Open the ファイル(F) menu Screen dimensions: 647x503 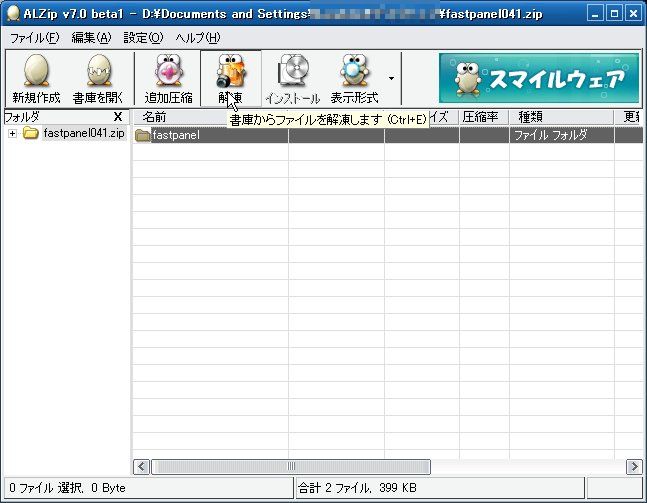click(35, 38)
